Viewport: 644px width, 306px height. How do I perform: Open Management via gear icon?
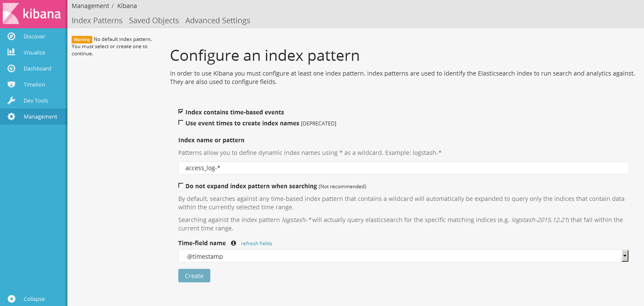(x=11, y=116)
